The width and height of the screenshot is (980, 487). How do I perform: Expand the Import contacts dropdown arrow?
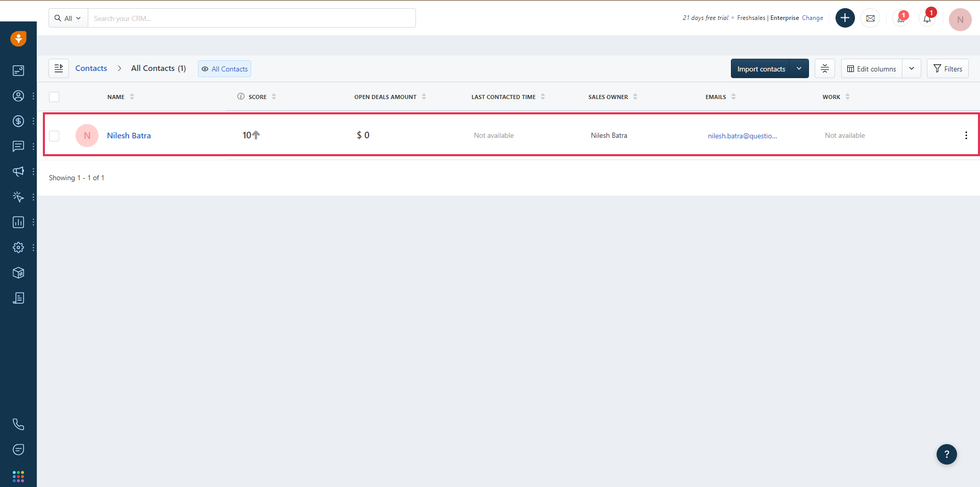[x=799, y=68]
